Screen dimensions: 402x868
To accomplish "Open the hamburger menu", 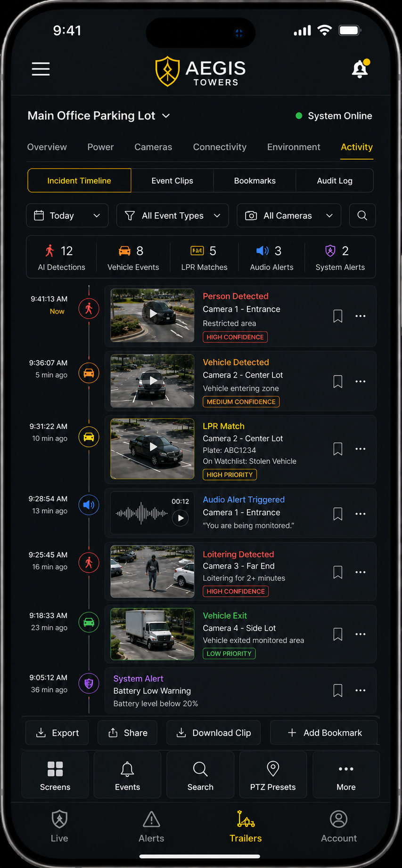I will coord(41,69).
